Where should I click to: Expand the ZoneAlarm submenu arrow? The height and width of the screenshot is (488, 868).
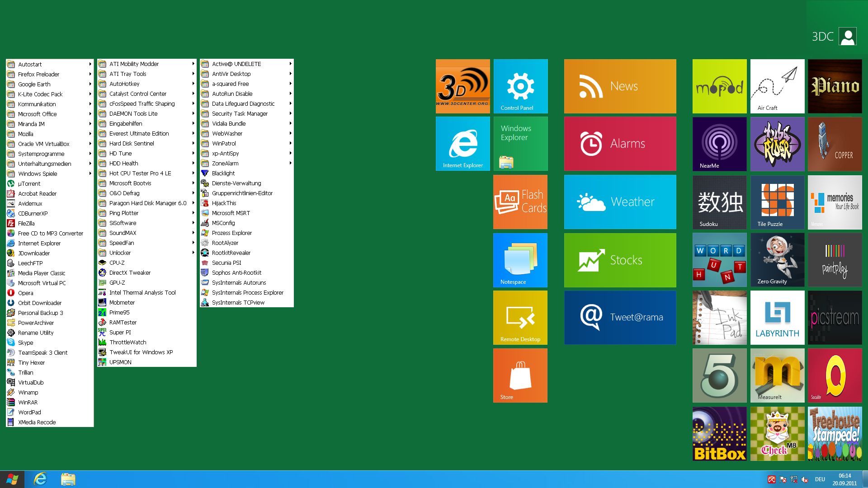pos(290,163)
